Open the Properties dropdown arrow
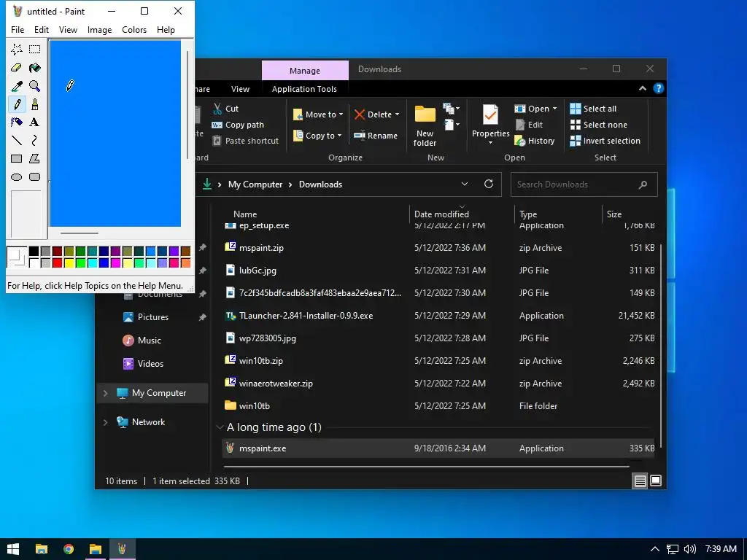The image size is (747, 560). [x=490, y=142]
